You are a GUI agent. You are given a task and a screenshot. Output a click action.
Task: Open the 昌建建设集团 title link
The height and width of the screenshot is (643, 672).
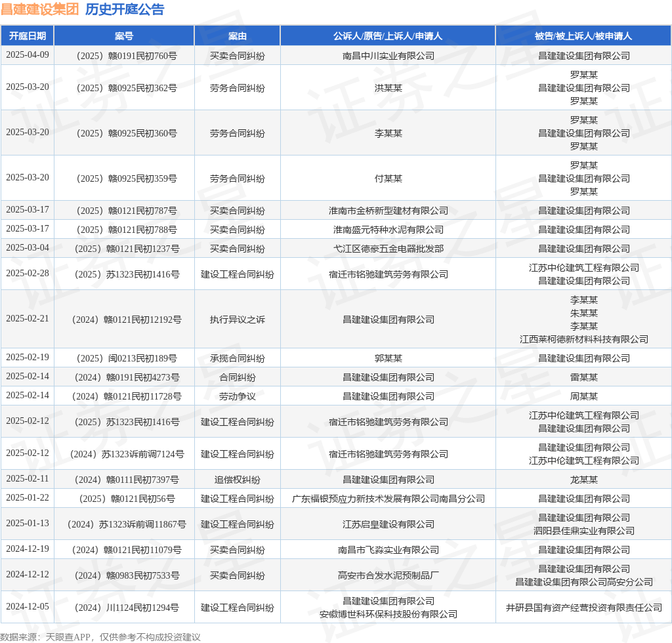click(x=40, y=9)
